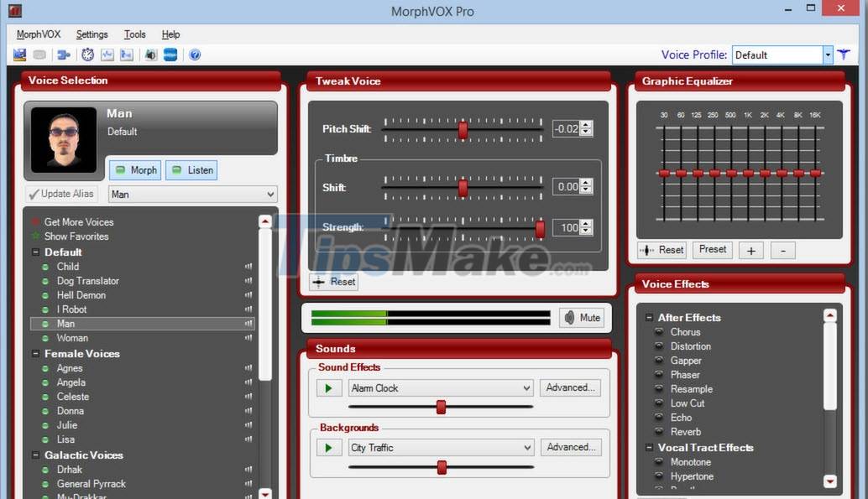The height and width of the screenshot is (499, 868).
Task: Click the Update Alias button
Action: click(x=61, y=193)
